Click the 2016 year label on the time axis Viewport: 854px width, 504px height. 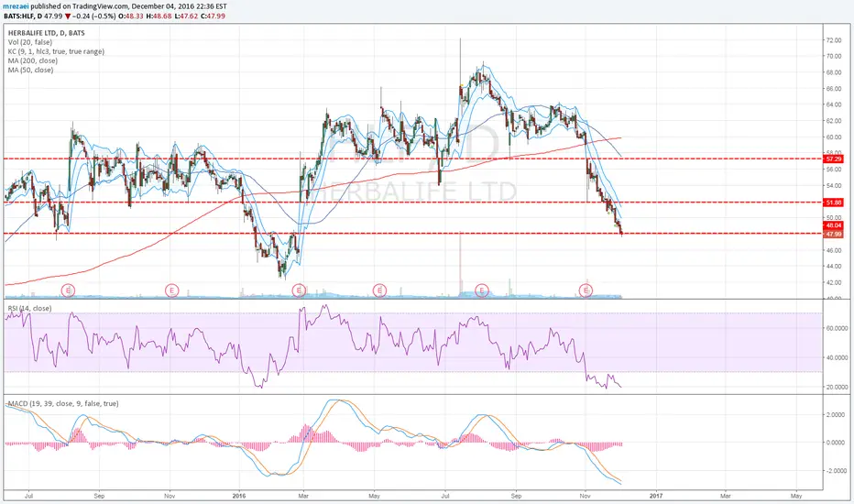(x=239, y=497)
